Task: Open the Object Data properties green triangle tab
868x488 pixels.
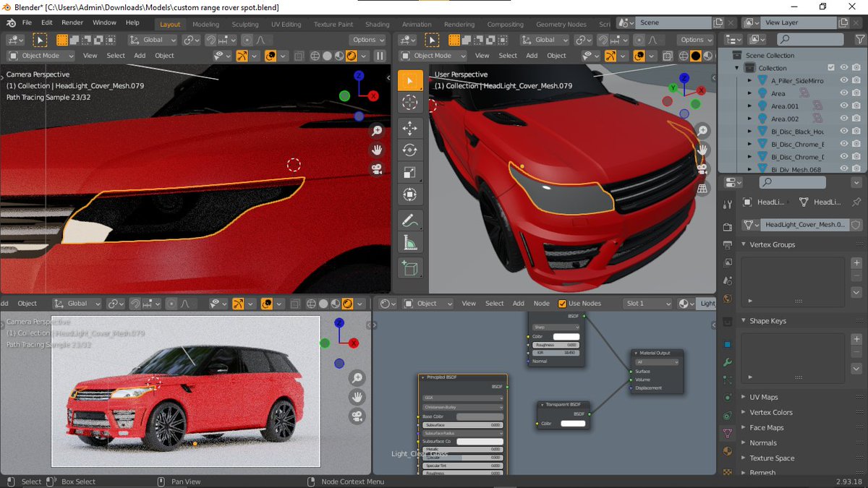Action: (728, 433)
